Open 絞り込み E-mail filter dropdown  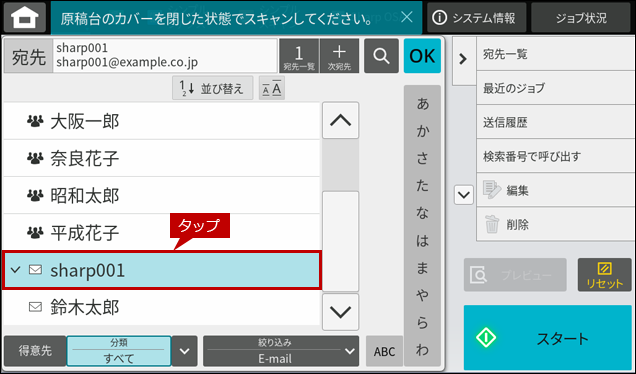pos(281,351)
